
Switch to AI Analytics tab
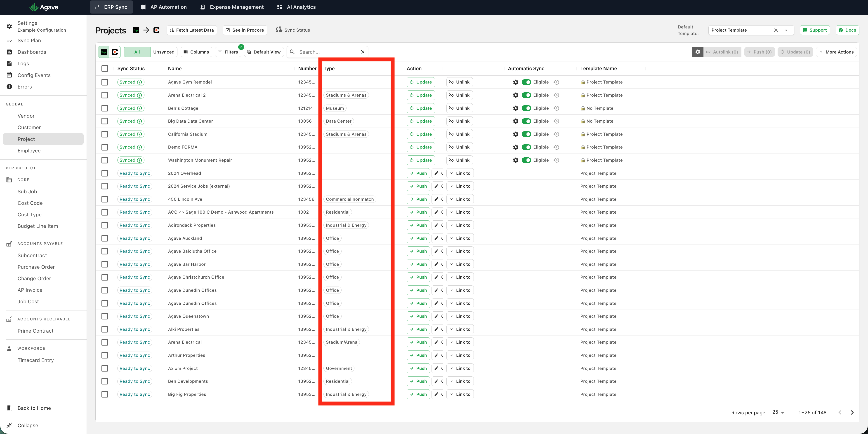point(297,7)
